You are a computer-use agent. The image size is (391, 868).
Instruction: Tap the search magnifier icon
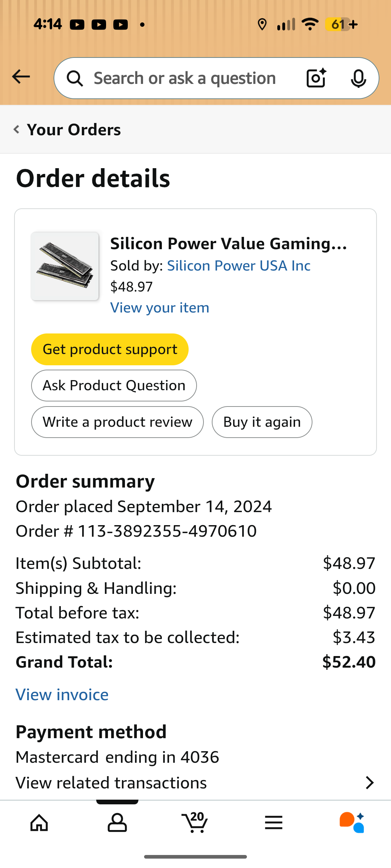click(75, 78)
